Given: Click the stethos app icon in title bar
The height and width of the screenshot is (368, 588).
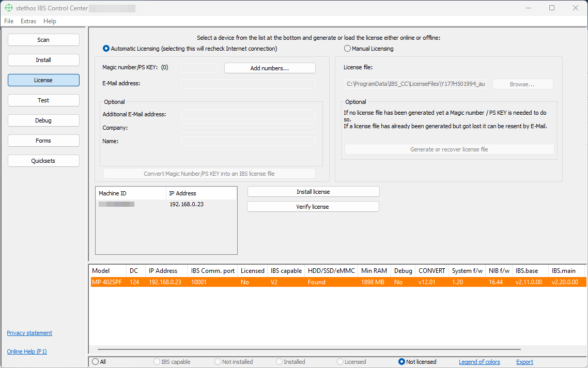Looking at the screenshot, I should 8,8.
